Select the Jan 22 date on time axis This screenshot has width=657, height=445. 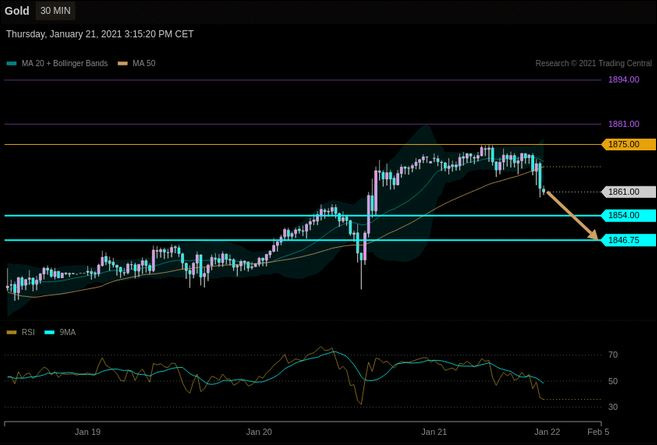tap(547, 432)
